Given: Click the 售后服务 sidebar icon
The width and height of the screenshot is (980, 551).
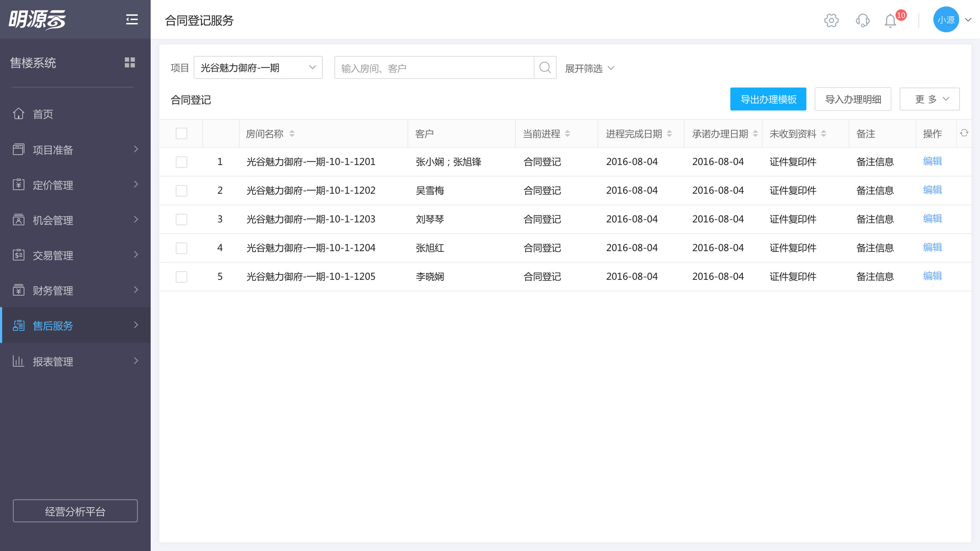Looking at the screenshot, I should pyautogui.click(x=19, y=325).
